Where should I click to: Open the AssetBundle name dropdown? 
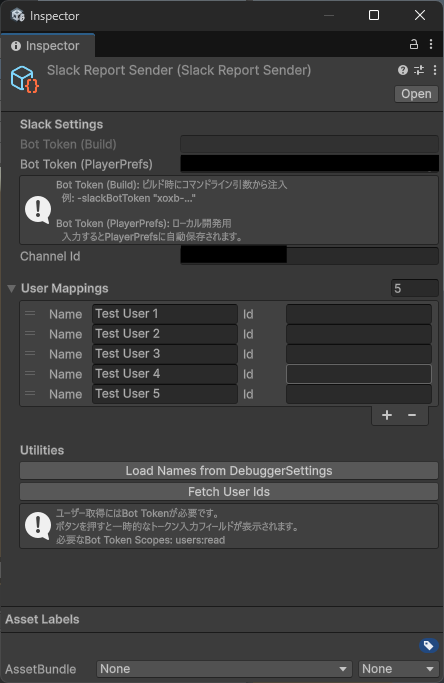click(224, 669)
